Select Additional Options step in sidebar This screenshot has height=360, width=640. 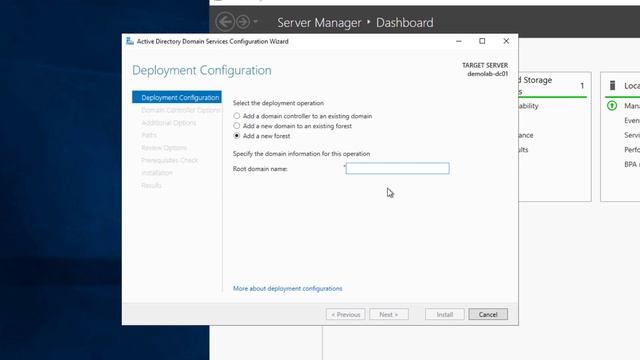coord(169,123)
